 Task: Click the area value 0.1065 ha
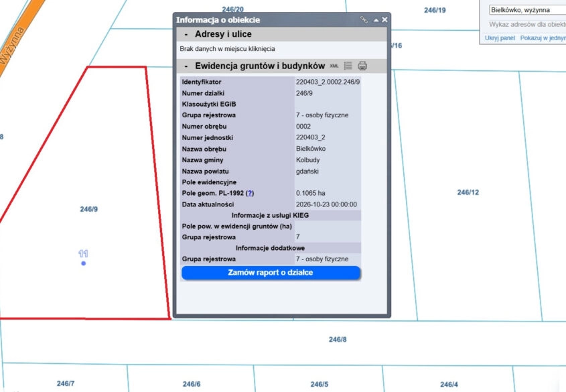click(x=310, y=193)
